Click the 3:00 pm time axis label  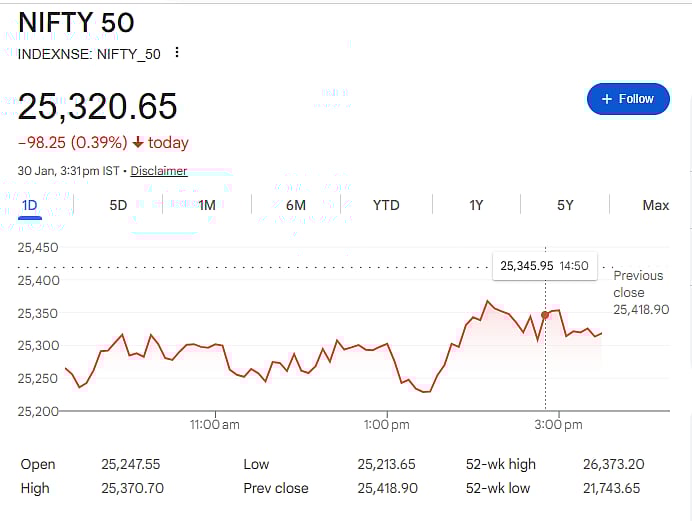pyautogui.click(x=558, y=425)
